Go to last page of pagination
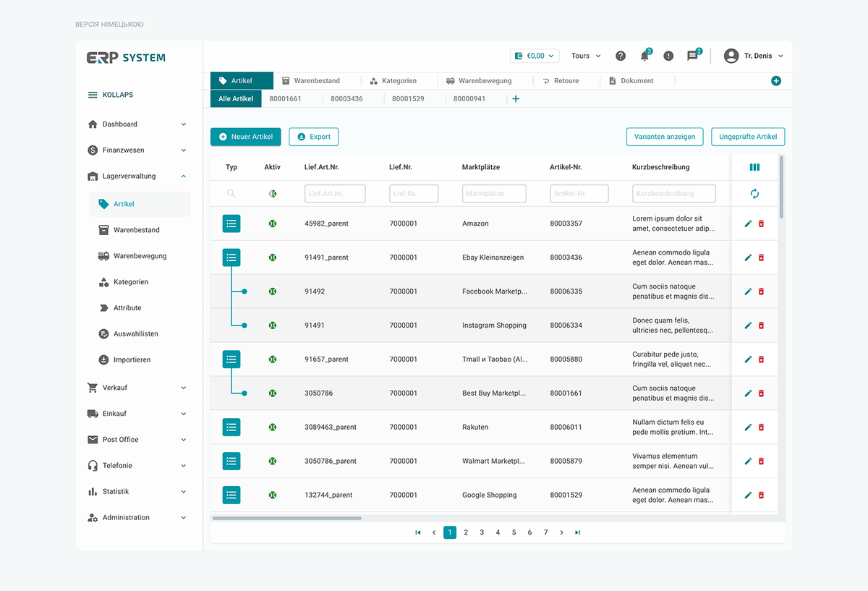 (577, 532)
